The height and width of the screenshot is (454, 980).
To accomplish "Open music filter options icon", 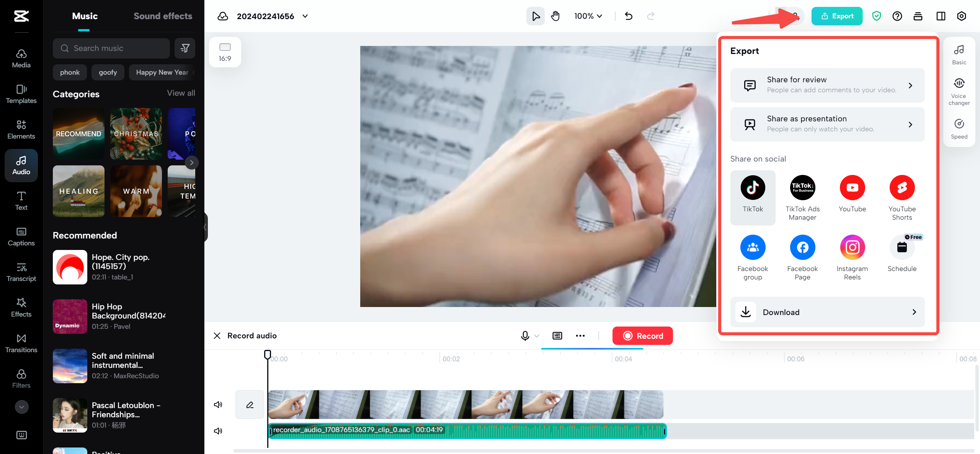I will coord(185,48).
